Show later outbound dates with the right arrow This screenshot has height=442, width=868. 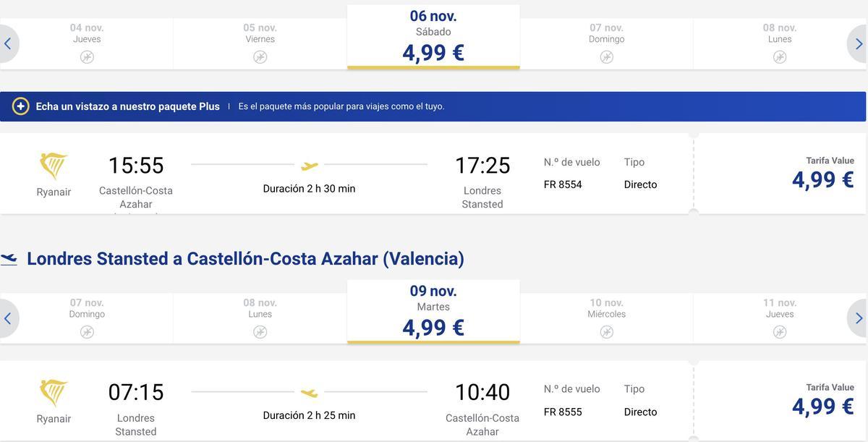[858, 44]
